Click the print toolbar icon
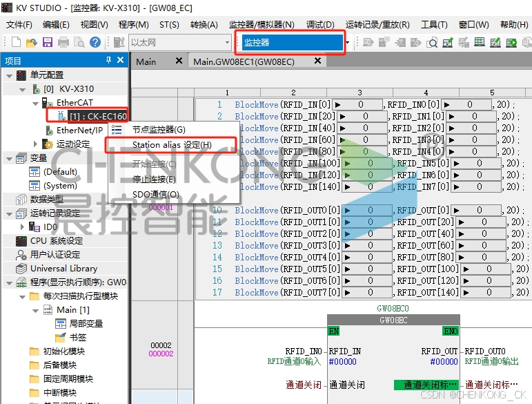Viewport: 532px width, 404px height. tap(63, 42)
